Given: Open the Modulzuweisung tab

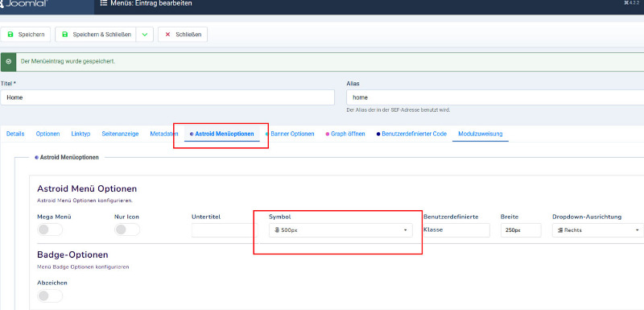Looking at the screenshot, I should [480, 134].
